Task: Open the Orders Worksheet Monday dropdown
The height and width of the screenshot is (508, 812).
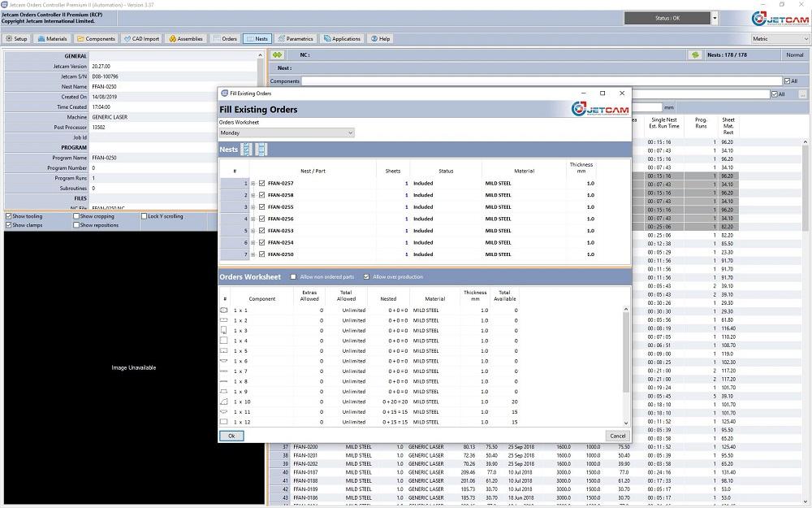Action: (287, 132)
